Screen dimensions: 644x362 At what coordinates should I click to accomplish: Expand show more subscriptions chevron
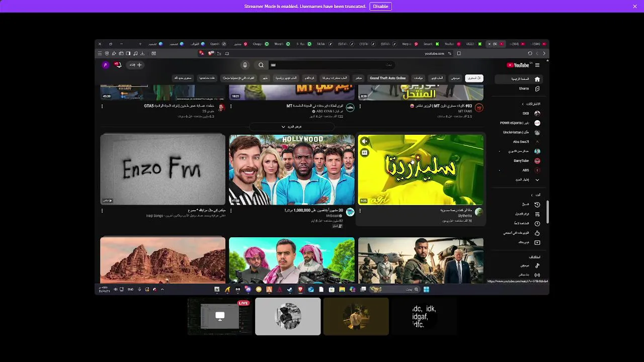tap(537, 179)
